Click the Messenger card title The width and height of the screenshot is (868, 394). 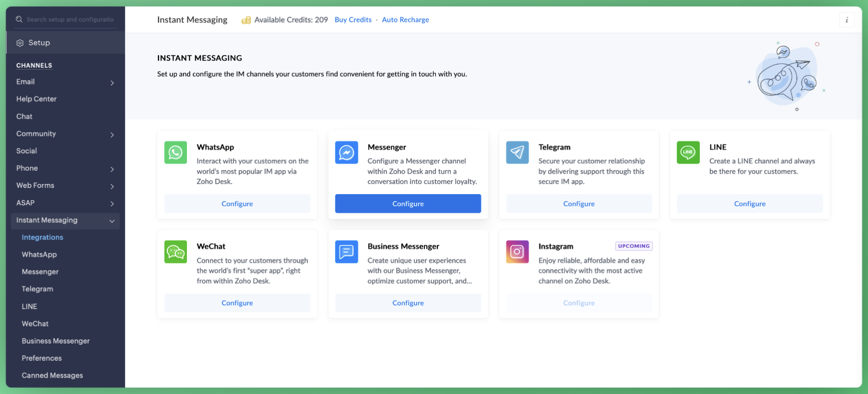387,147
